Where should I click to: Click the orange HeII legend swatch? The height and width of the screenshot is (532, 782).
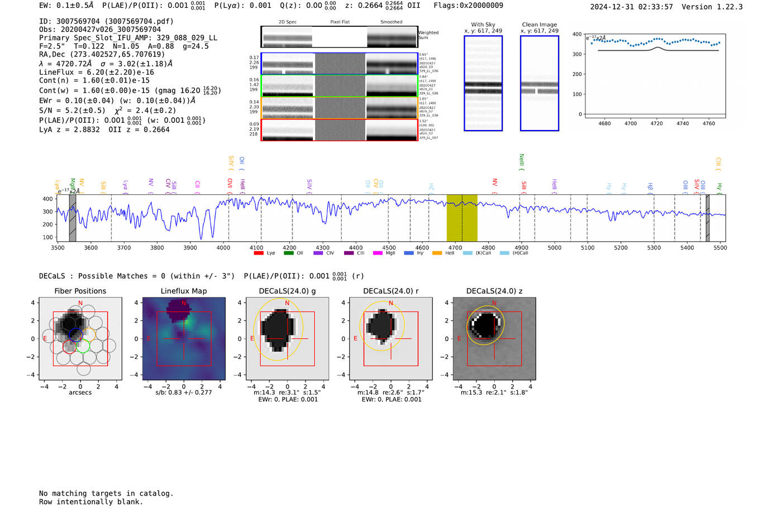[437, 253]
